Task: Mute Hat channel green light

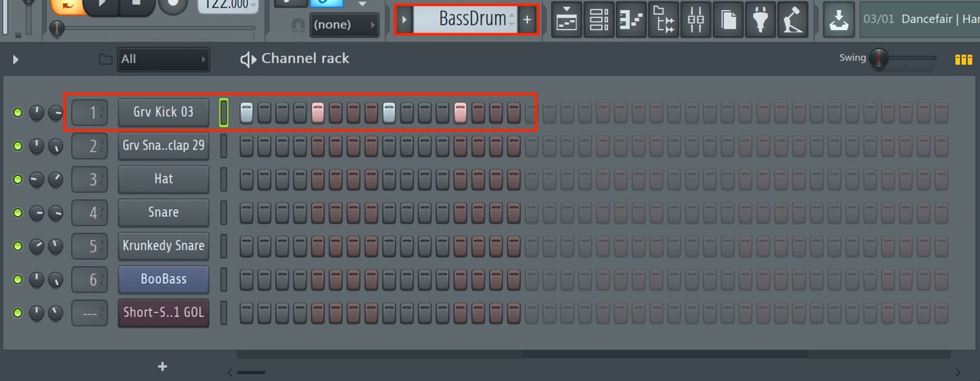Action: coord(18,180)
